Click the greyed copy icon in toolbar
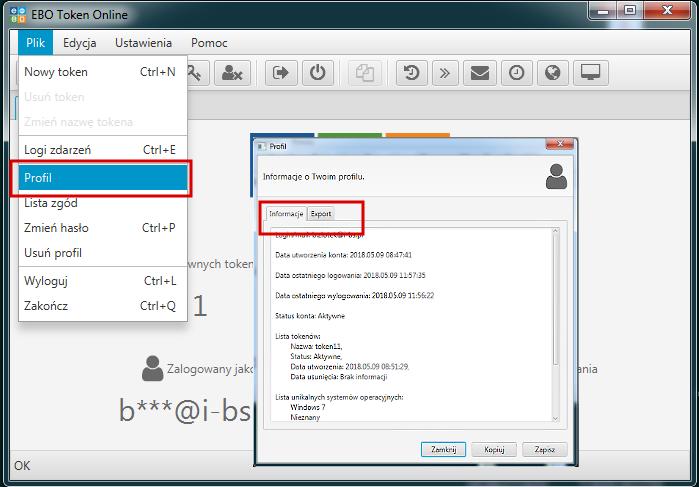Screen dimensions: 699x487 [x=365, y=73]
